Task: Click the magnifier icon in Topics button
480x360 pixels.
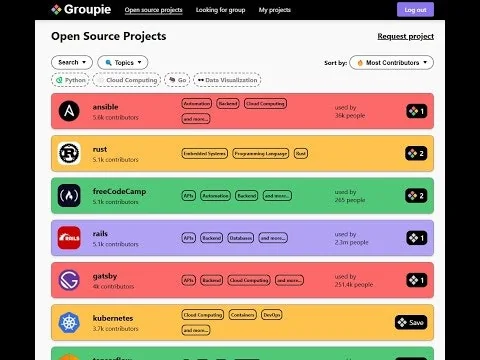Action: (x=108, y=63)
